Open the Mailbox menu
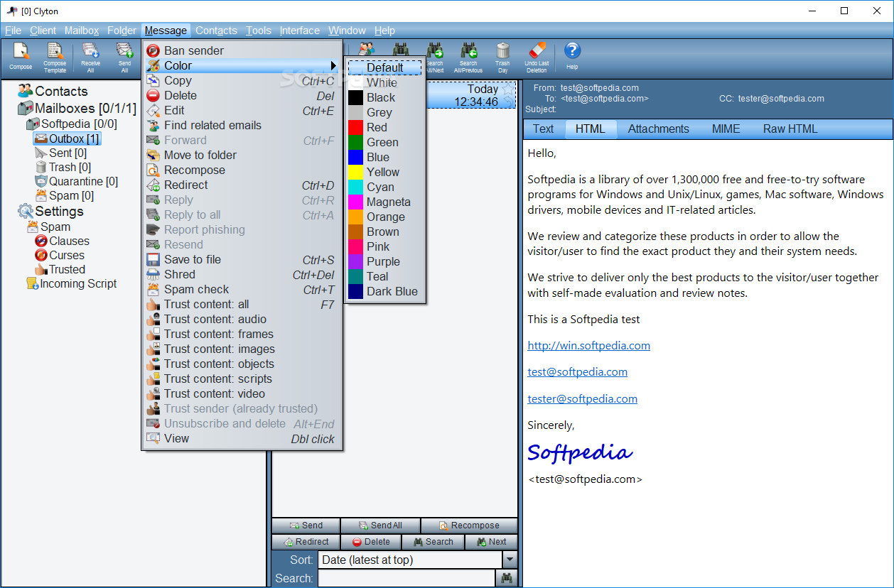Viewport: 894px width, 588px height. 82,31
